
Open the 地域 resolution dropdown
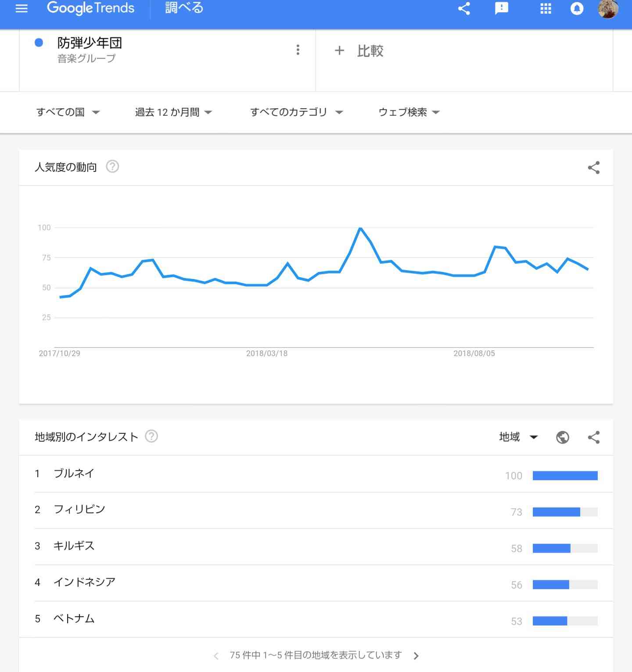pyautogui.click(x=518, y=437)
